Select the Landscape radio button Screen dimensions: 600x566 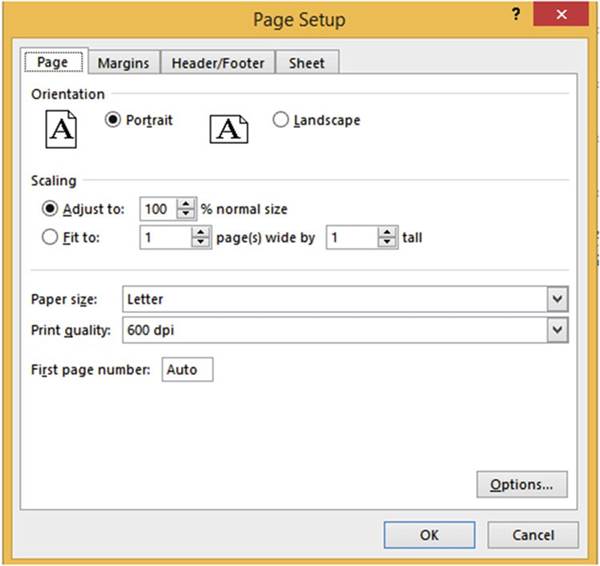click(x=280, y=120)
